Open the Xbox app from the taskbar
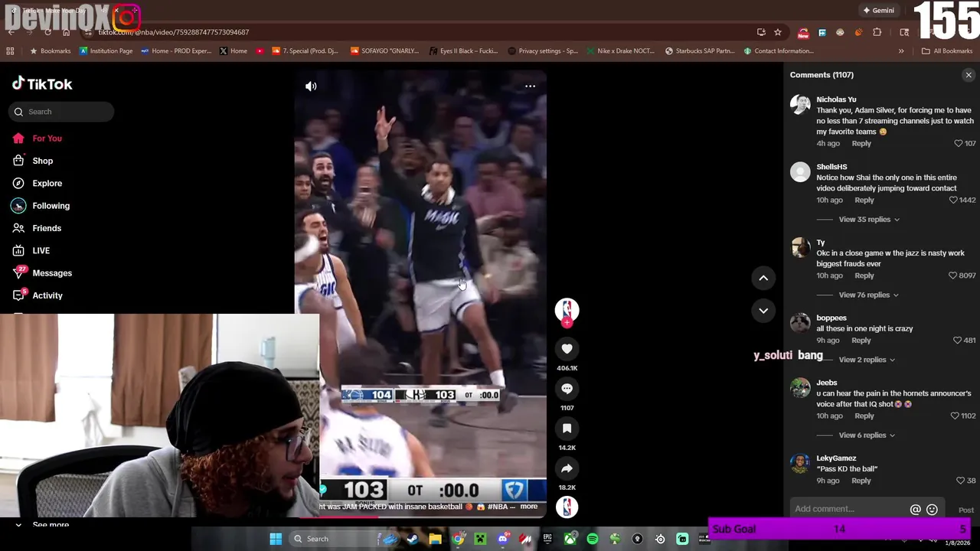The height and width of the screenshot is (551, 980). pos(570,539)
